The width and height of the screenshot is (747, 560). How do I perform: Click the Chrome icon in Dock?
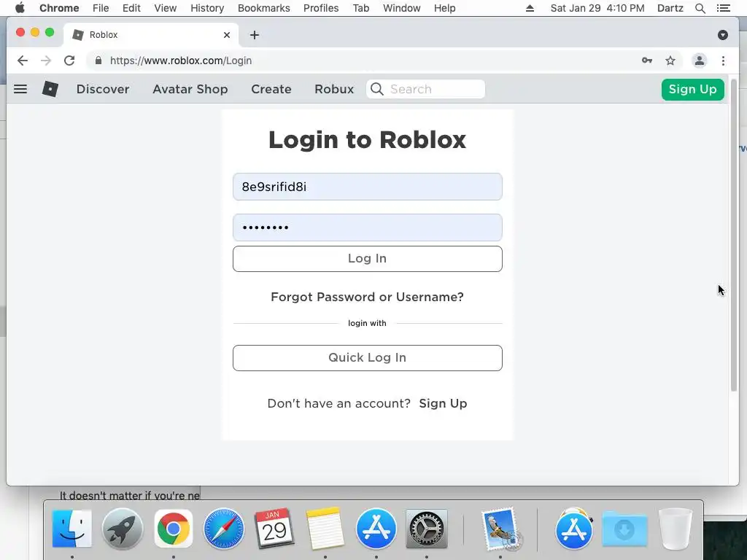coord(174,529)
